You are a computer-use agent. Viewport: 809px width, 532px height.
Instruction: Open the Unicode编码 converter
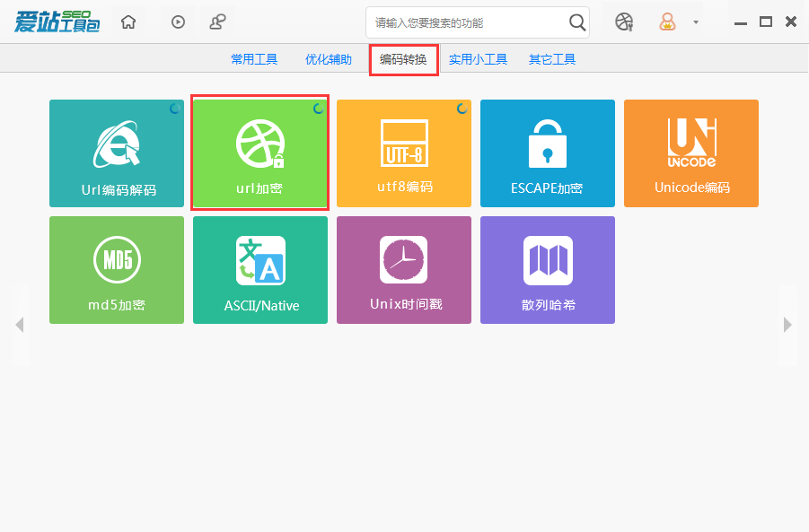click(690, 153)
